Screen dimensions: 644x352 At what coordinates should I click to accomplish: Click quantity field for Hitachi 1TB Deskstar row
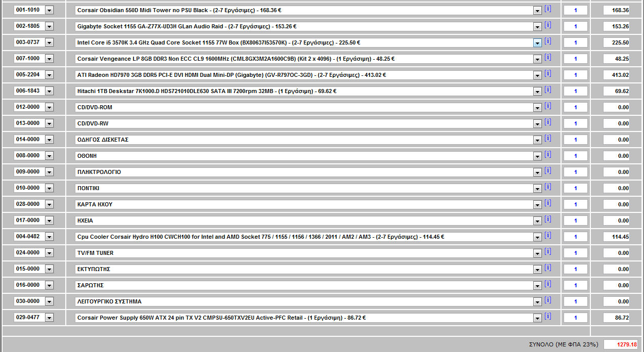click(575, 91)
